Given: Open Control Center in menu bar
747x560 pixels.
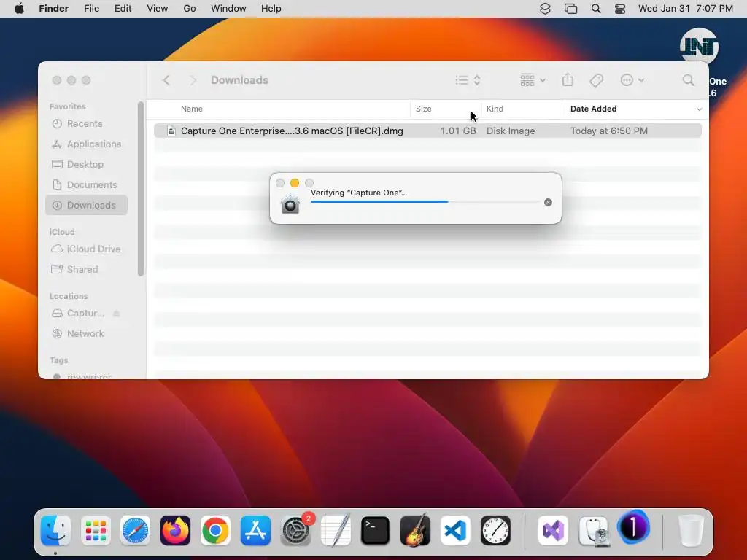Looking at the screenshot, I should click(620, 9).
